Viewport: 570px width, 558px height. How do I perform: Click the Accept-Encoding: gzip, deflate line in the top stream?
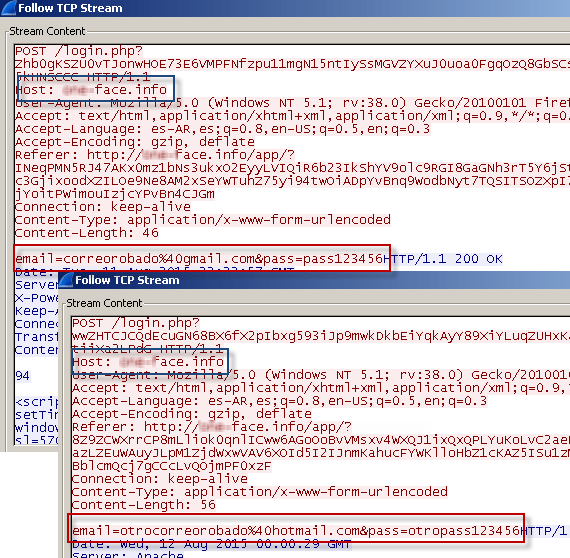(x=135, y=142)
